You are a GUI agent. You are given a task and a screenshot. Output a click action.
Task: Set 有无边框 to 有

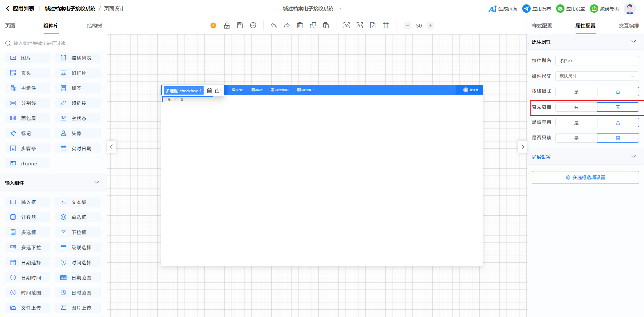click(x=576, y=107)
